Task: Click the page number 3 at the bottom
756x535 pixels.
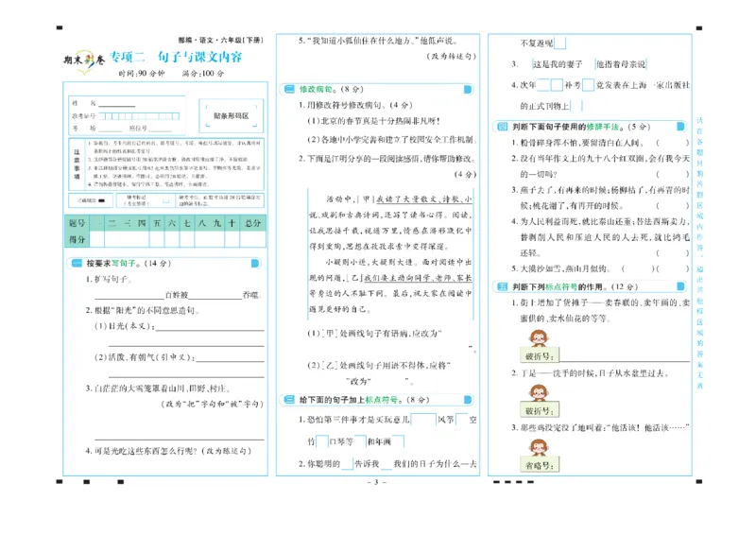Action: pos(376,482)
